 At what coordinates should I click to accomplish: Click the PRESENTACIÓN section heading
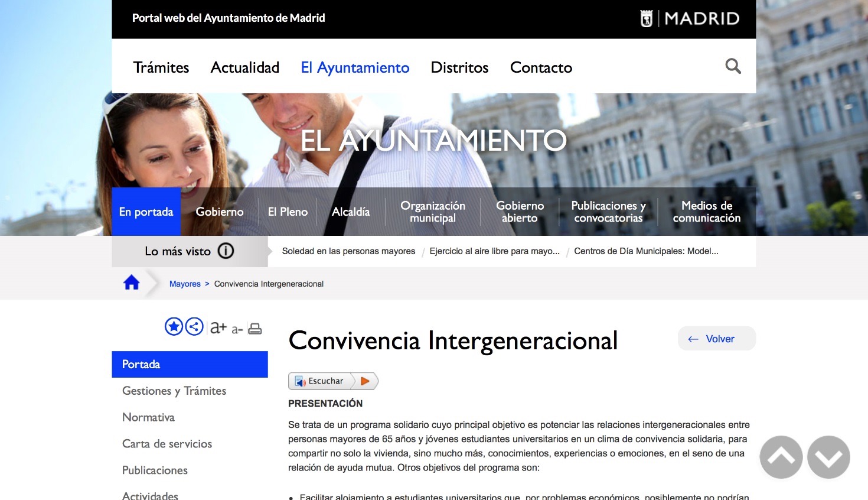[325, 404]
